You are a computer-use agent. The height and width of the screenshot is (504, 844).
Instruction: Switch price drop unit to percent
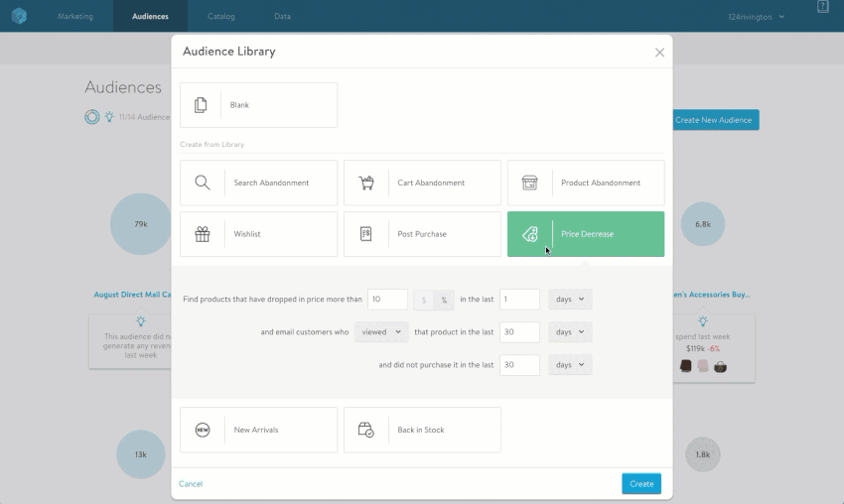coord(444,300)
